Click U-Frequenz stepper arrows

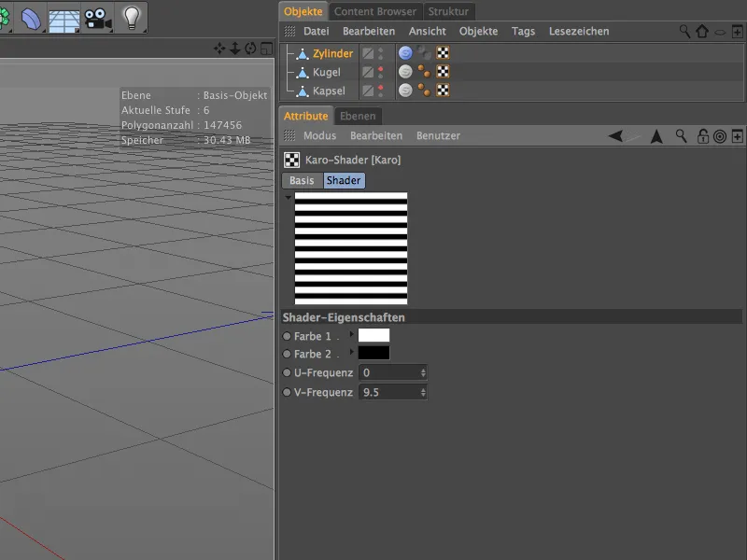click(x=423, y=372)
